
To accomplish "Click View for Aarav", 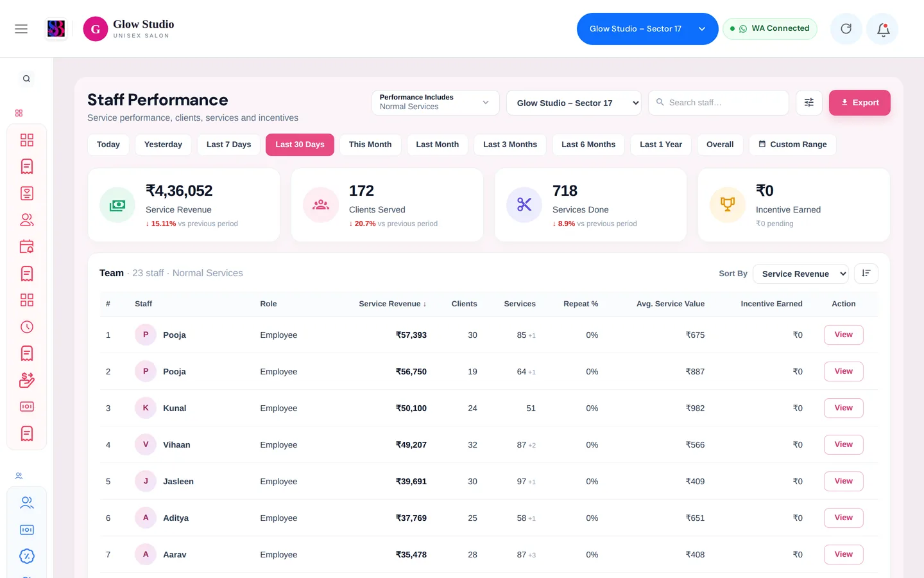I will pyautogui.click(x=844, y=554).
